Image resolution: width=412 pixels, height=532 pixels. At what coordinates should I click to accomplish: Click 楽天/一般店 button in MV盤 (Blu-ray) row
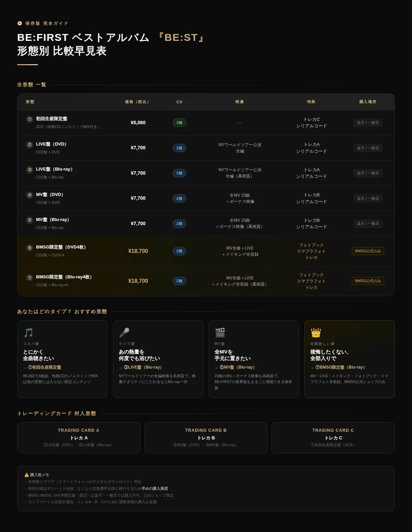pos(368,223)
